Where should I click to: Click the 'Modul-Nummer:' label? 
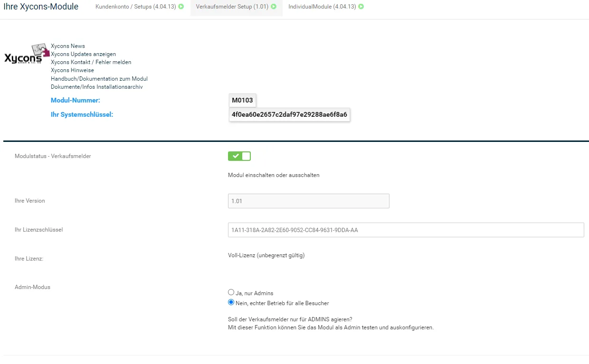click(x=76, y=100)
